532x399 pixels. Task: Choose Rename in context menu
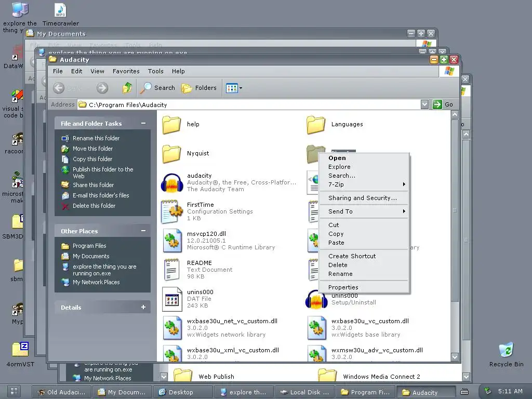click(x=364, y=274)
